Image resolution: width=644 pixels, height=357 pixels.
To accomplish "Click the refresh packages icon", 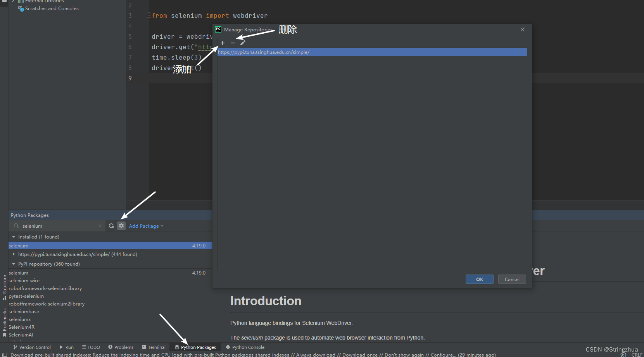I will pyautogui.click(x=111, y=226).
